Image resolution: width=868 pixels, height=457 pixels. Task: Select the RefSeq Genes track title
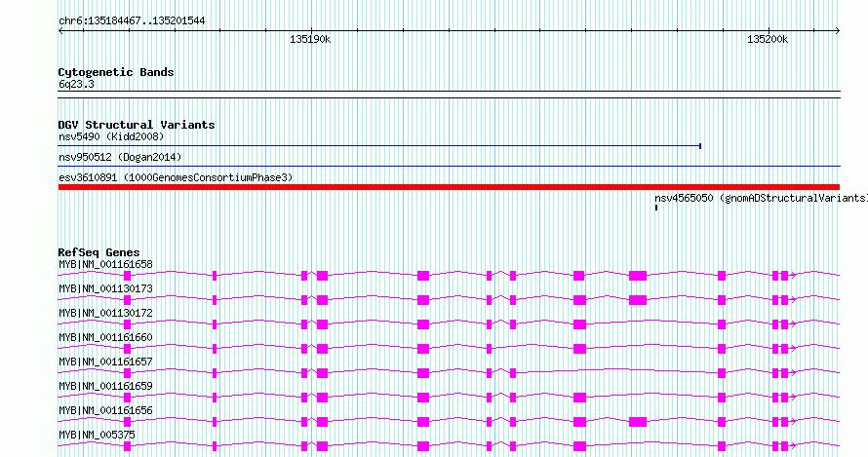coord(99,252)
